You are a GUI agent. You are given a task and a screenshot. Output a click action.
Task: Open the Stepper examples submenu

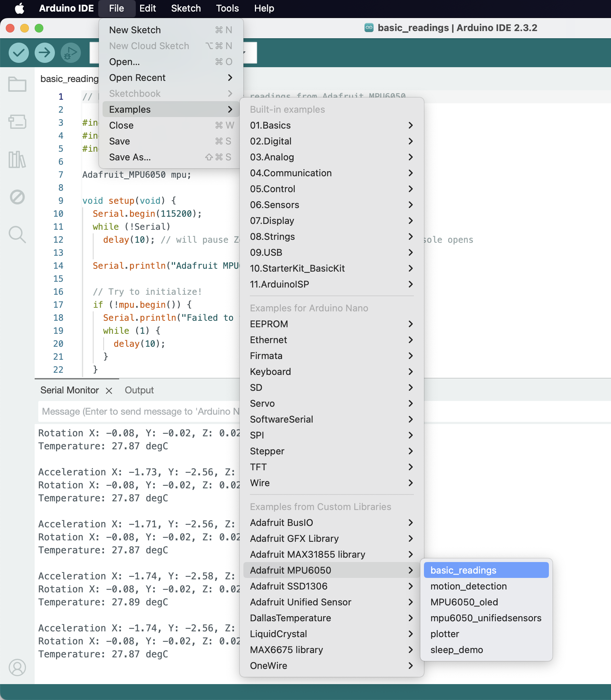coord(331,451)
